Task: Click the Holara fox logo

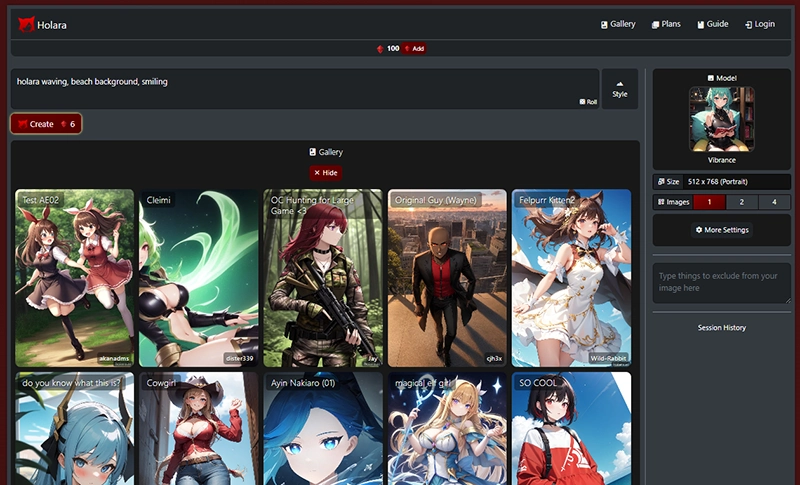Action: click(x=26, y=24)
